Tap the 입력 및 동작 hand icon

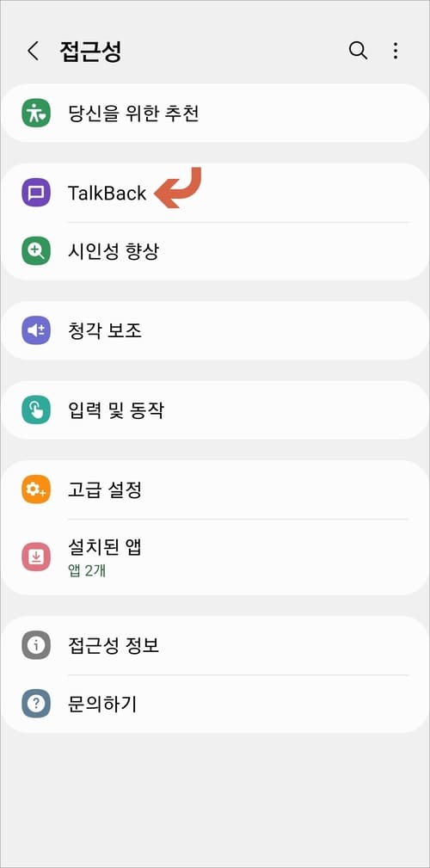click(x=36, y=410)
